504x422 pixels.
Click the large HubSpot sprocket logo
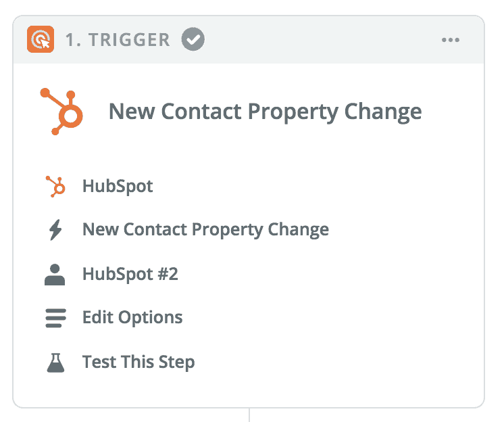(x=61, y=112)
